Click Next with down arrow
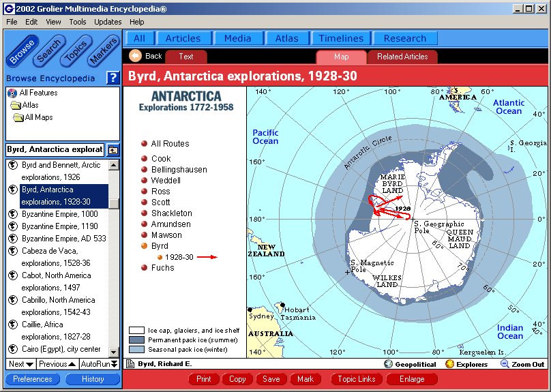 click(x=21, y=364)
